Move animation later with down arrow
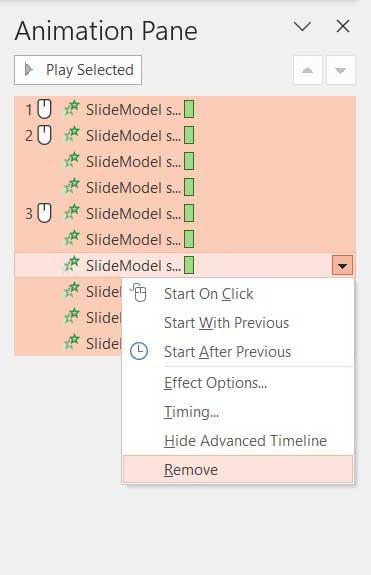371x575 pixels. coord(341,70)
